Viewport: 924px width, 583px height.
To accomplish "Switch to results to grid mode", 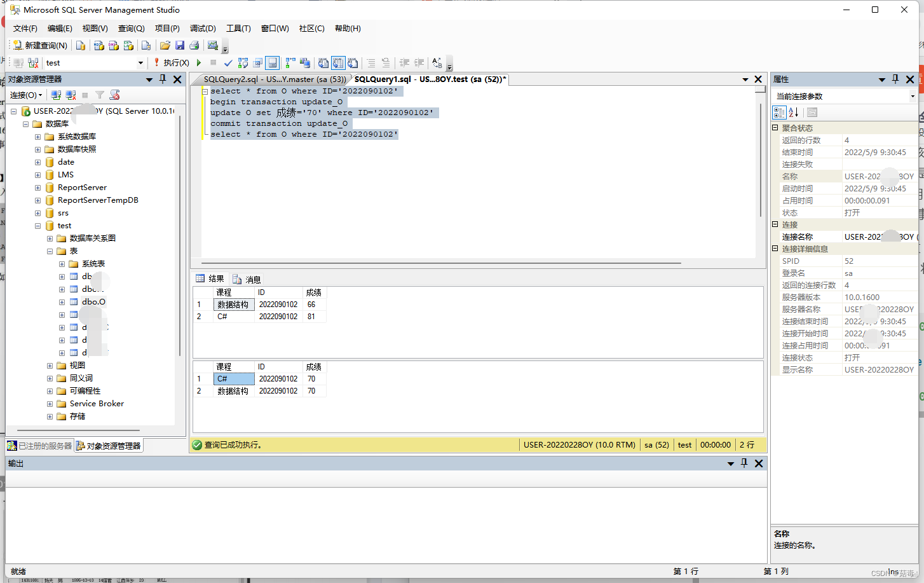I will tap(338, 63).
